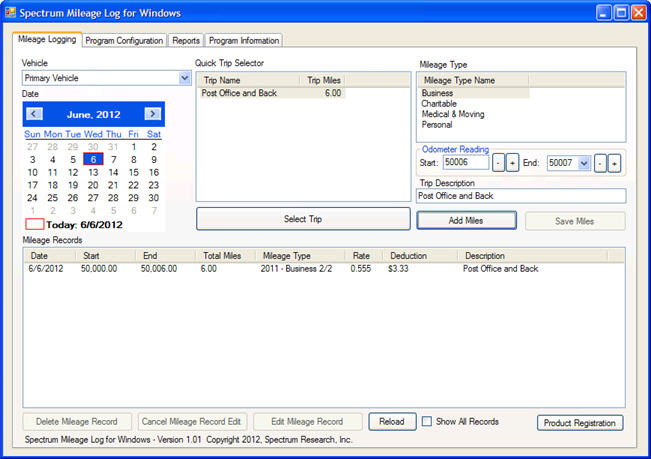Go to next month in calendar
Screen dimensions: 651x459
pyautogui.click(x=152, y=114)
